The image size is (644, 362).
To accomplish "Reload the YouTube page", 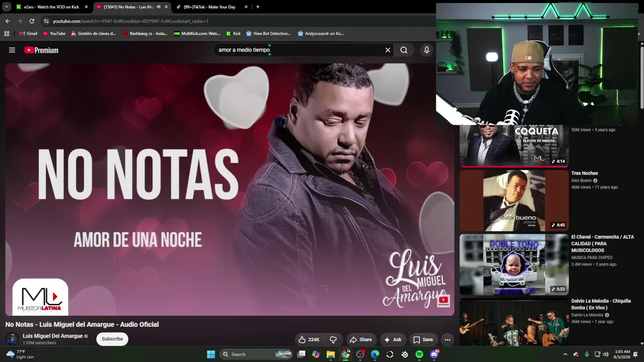I will (x=32, y=21).
